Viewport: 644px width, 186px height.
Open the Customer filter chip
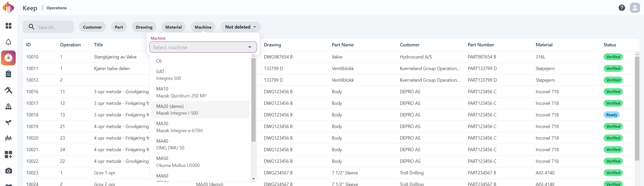92,27
